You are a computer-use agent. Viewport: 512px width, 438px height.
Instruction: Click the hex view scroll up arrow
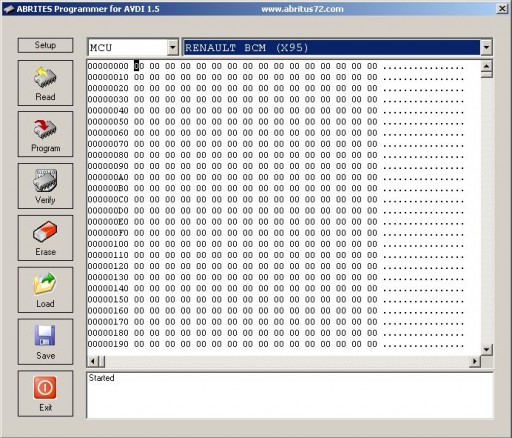click(487, 66)
